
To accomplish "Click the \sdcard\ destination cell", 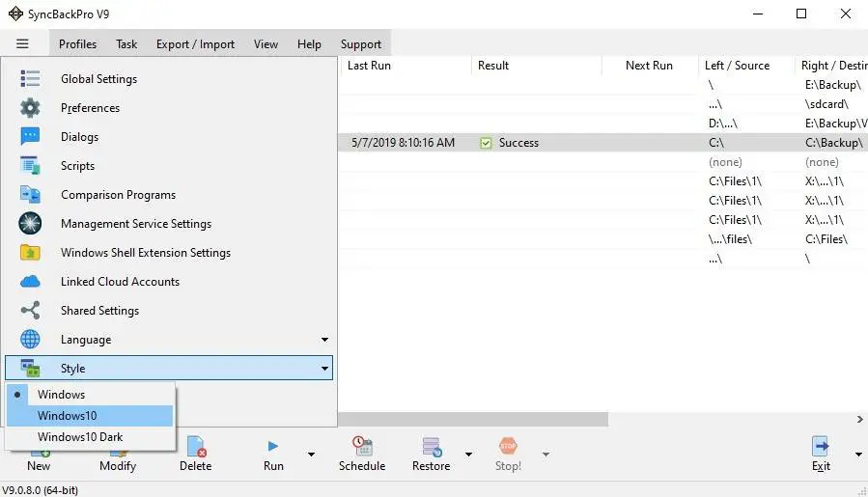I will [826, 104].
